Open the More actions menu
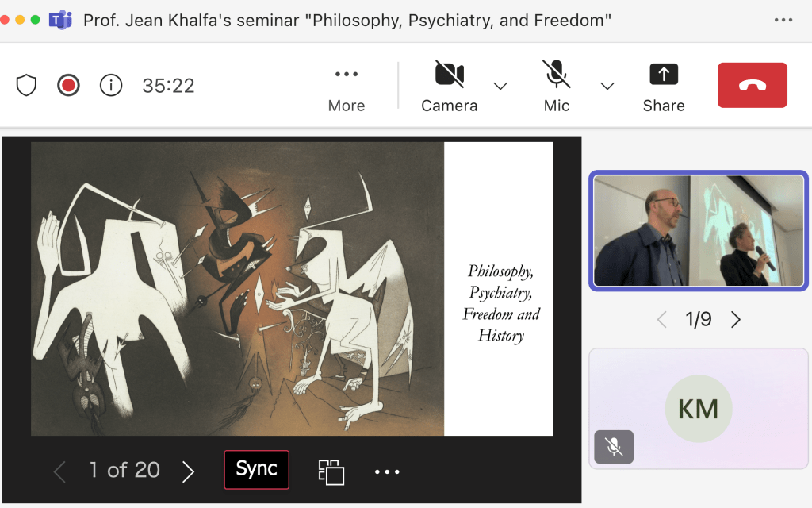 347,85
